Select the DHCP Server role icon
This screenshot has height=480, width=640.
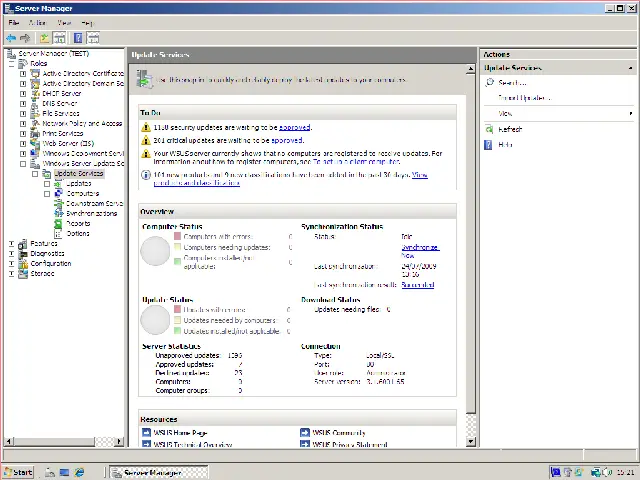pos(36,93)
